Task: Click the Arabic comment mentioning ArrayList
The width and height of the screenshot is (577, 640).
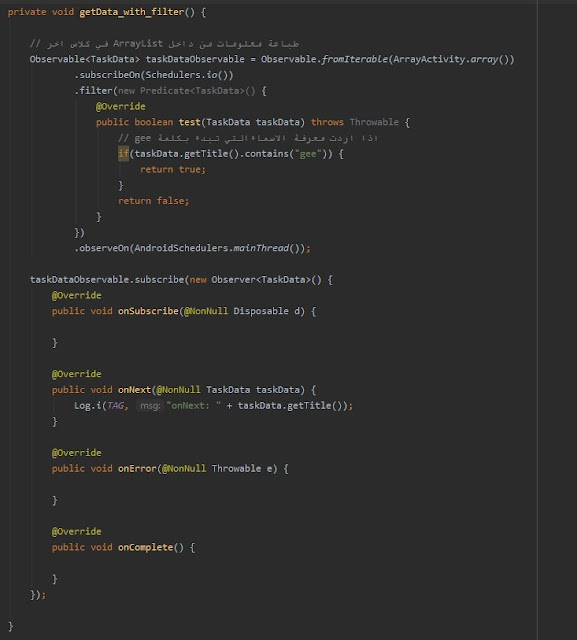Action: (x=164, y=44)
